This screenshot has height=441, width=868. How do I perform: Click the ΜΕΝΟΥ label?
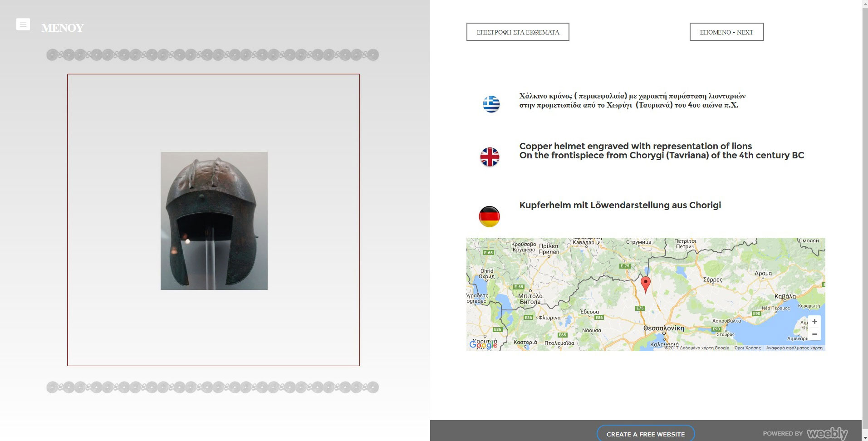click(63, 28)
